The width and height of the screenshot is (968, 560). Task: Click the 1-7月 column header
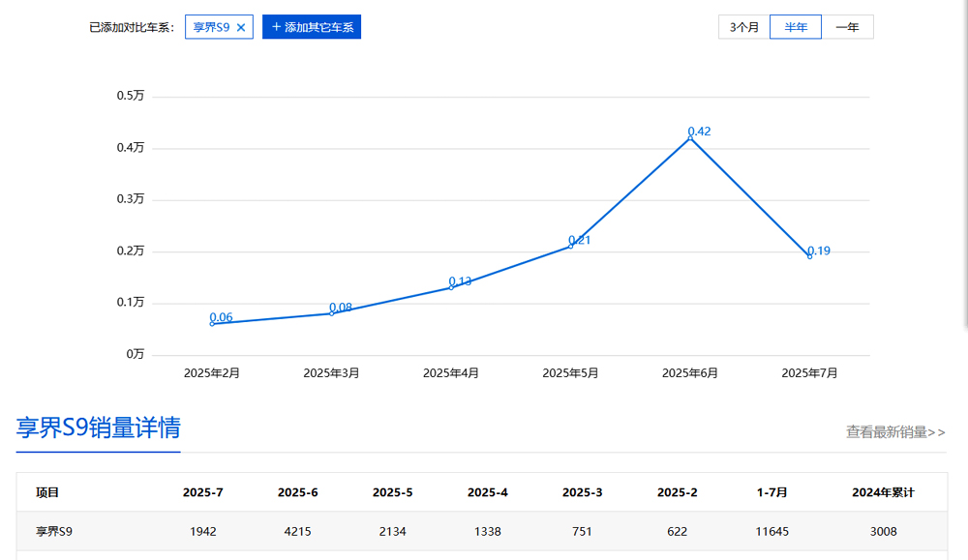(772, 492)
